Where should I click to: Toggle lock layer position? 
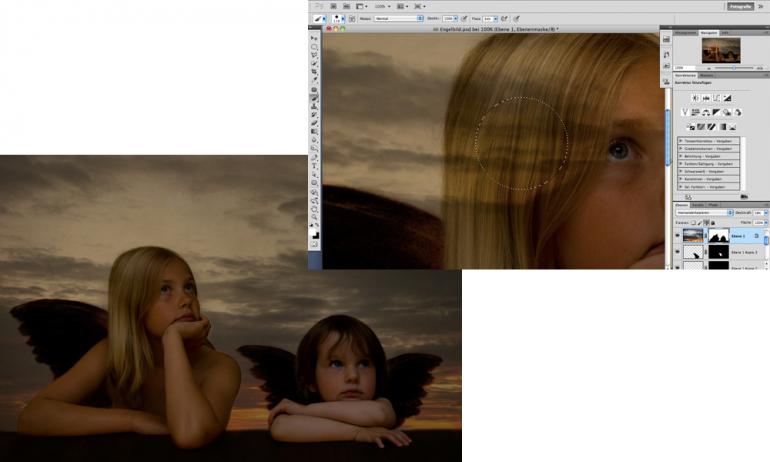tap(707, 223)
